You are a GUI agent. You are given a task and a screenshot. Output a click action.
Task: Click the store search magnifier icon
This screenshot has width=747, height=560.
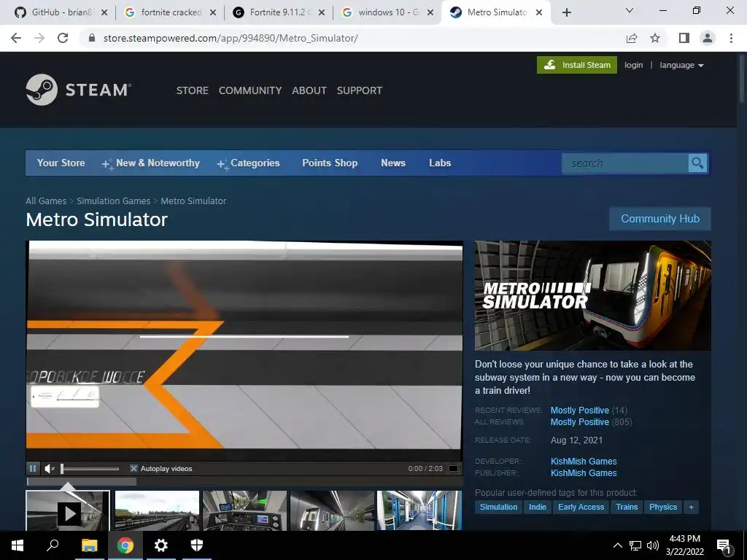click(x=697, y=163)
